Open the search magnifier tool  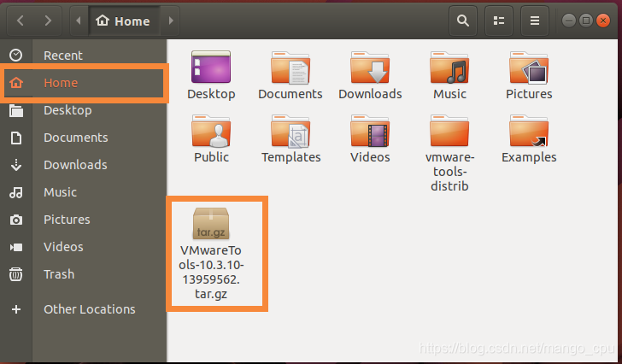point(463,21)
